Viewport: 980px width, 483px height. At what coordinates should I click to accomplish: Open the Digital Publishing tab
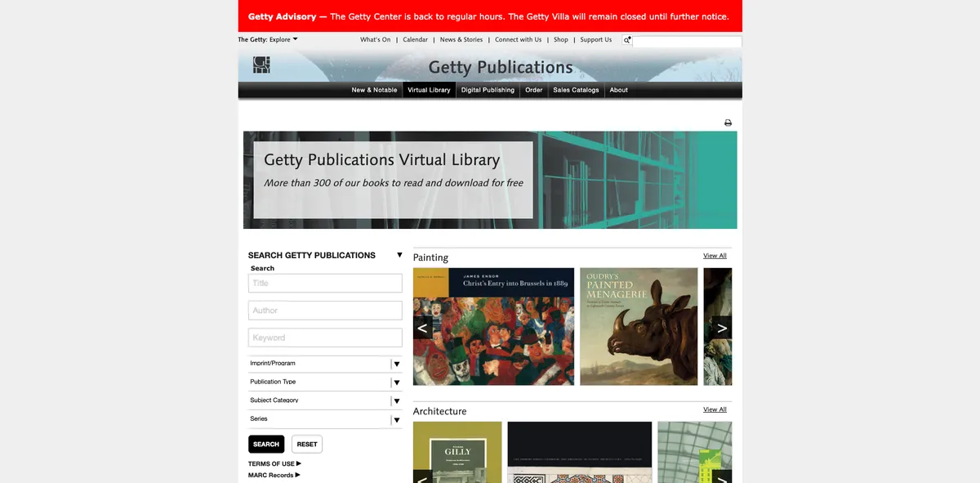[488, 90]
